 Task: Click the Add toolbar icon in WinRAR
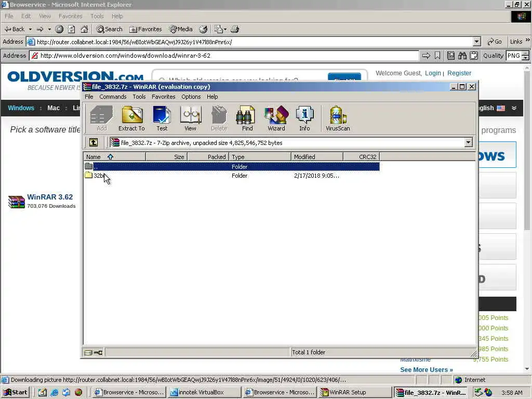click(x=101, y=118)
